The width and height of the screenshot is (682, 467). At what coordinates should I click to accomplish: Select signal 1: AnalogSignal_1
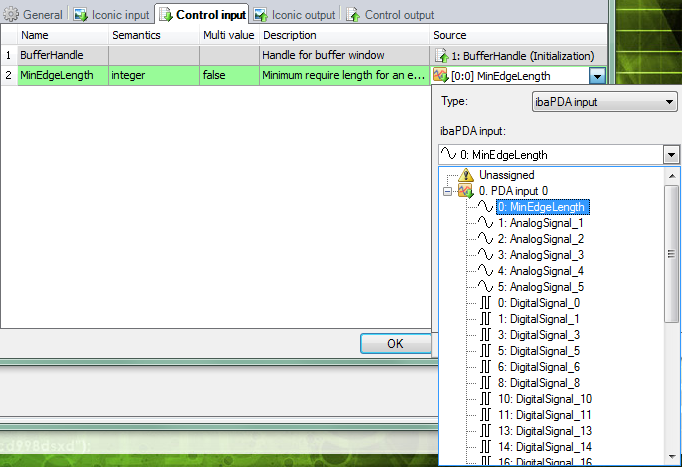[x=541, y=223]
